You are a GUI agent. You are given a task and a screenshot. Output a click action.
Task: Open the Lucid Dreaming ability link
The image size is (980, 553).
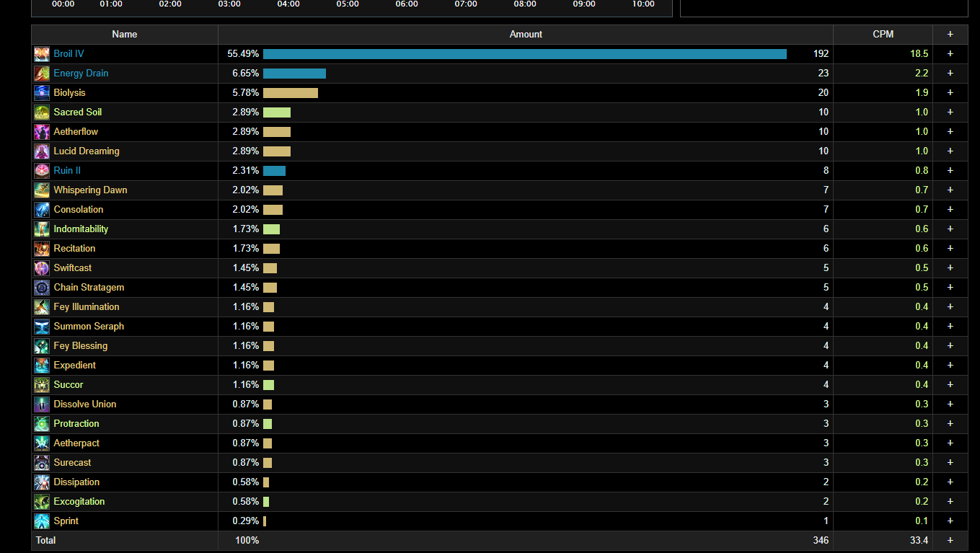pyautogui.click(x=87, y=151)
